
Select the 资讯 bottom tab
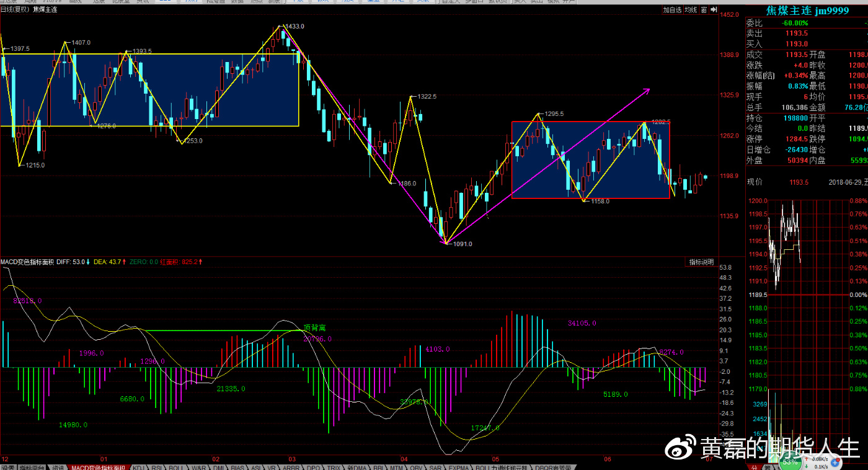click(58, 468)
